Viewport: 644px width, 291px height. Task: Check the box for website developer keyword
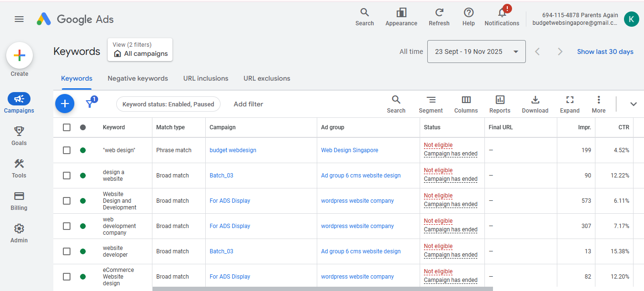tap(67, 251)
